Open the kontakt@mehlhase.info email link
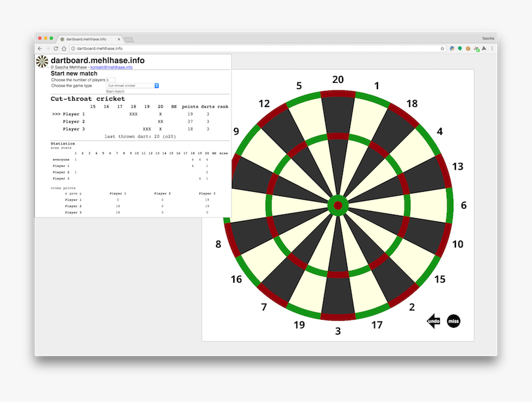This screenshot has height=402, width=532. (111, 68)
